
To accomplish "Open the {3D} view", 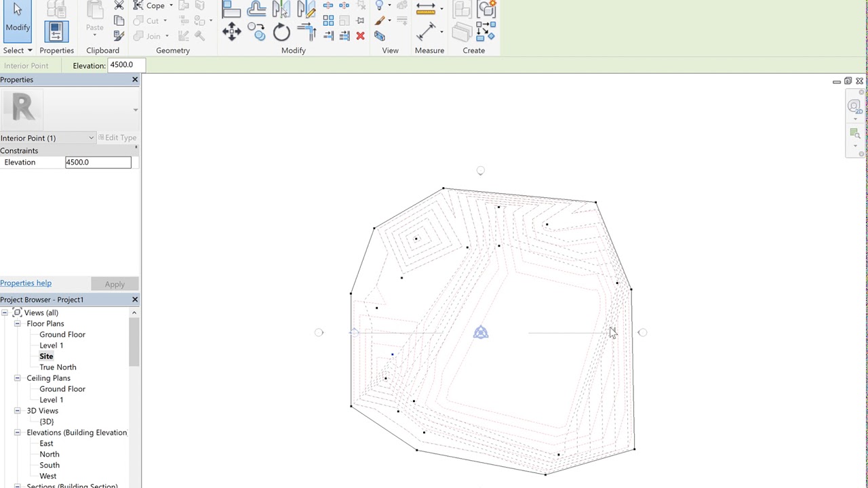I will [47, 422].
